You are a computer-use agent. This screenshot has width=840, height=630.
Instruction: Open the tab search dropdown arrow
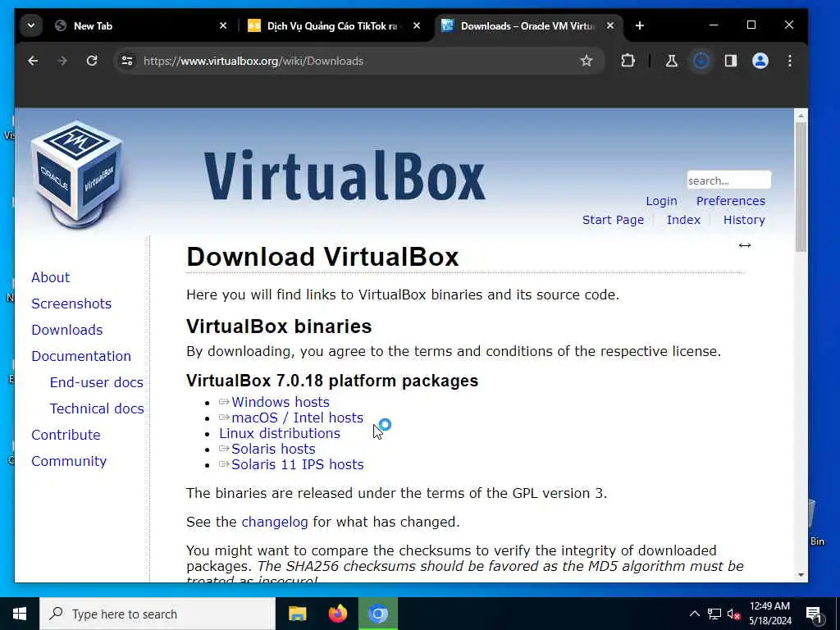click(x=31, y=25)
